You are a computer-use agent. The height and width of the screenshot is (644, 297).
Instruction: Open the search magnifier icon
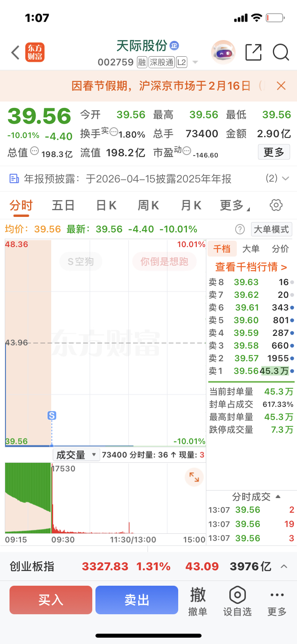281,52
